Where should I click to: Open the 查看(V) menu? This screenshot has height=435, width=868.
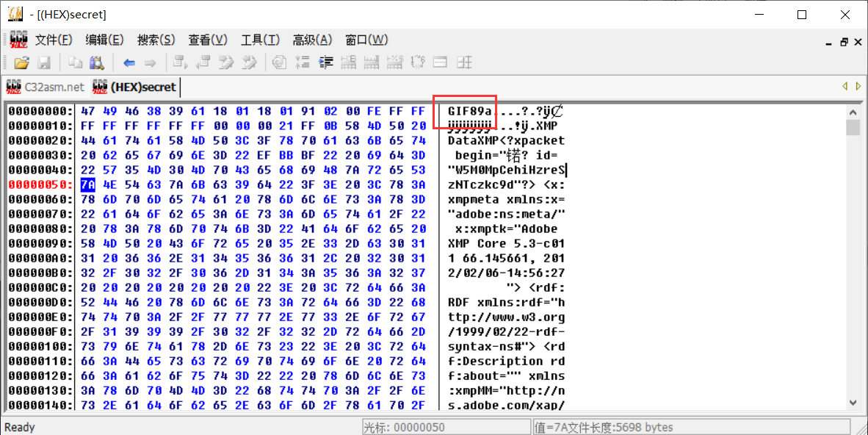208,40
